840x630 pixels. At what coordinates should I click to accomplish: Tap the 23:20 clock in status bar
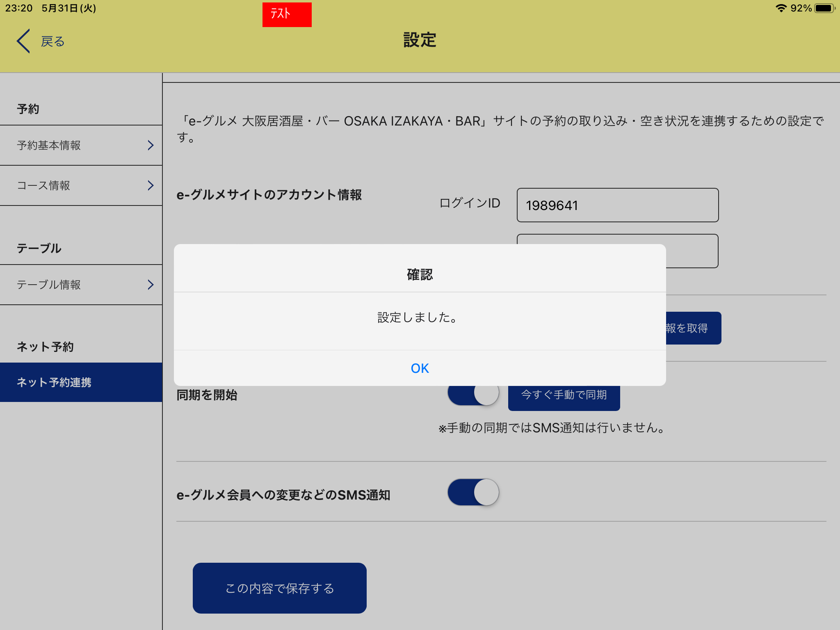coord(19,8)
